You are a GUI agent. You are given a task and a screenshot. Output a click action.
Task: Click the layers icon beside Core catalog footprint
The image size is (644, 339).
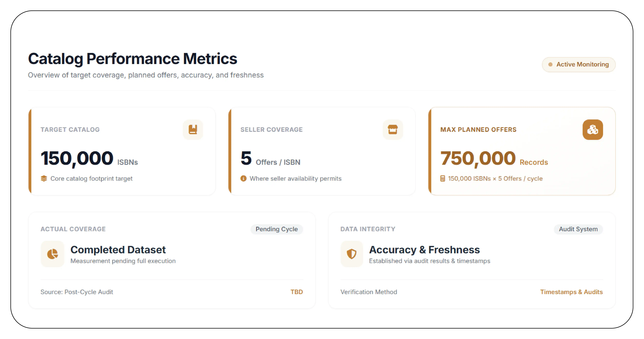[44, 178]
